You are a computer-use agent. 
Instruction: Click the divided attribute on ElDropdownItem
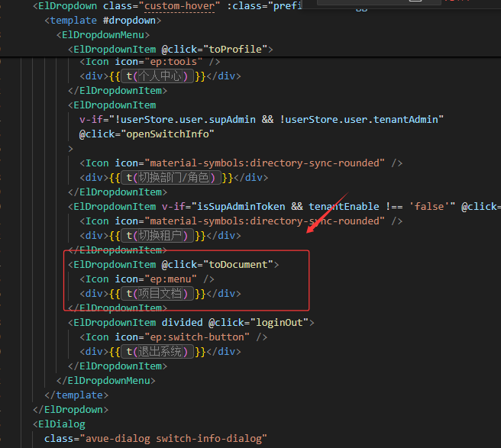click(x=183, y=323)
